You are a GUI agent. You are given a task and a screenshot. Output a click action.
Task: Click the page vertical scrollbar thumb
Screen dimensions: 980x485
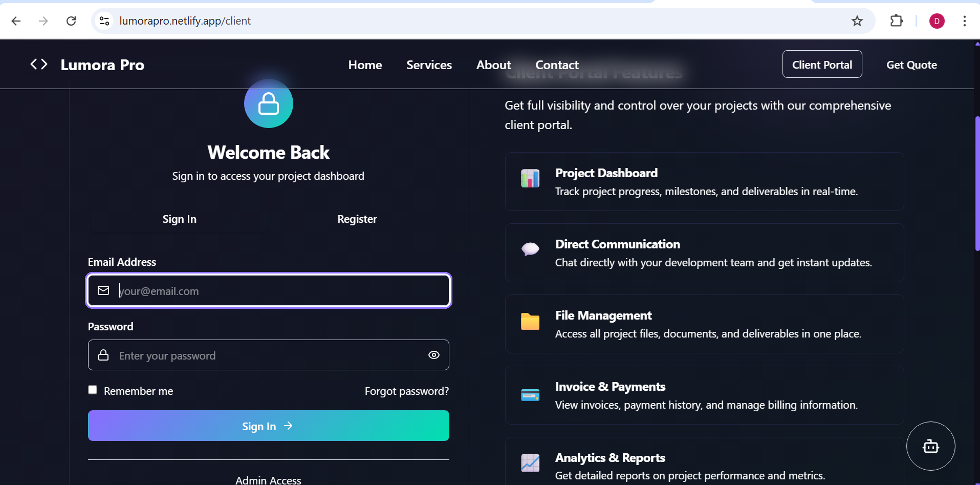tap(977, 183)
